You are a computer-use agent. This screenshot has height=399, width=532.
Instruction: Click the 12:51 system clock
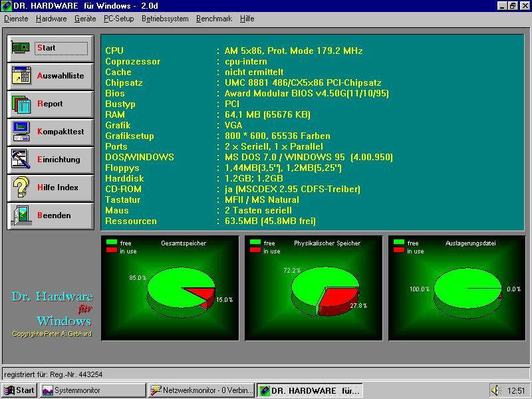516,391
